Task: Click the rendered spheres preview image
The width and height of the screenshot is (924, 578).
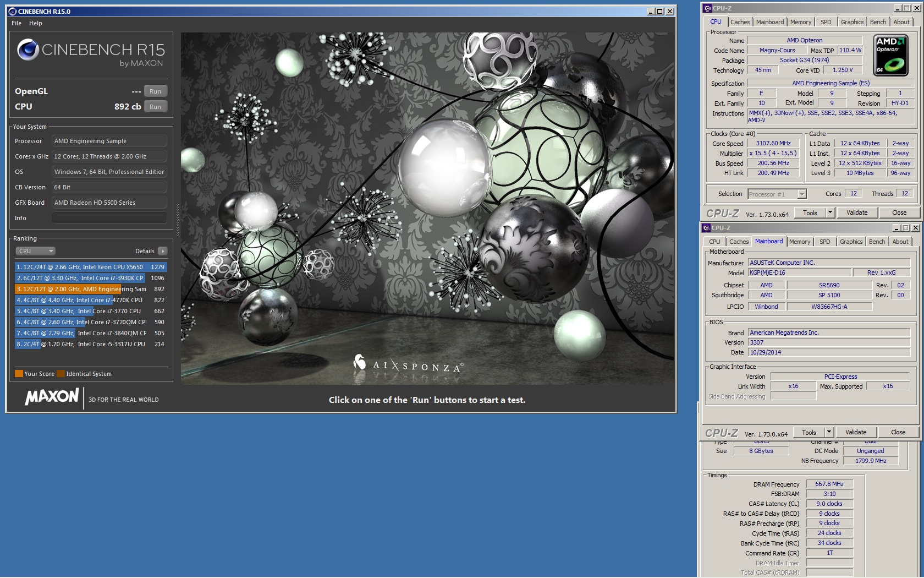Action: [x=427, y=208]
